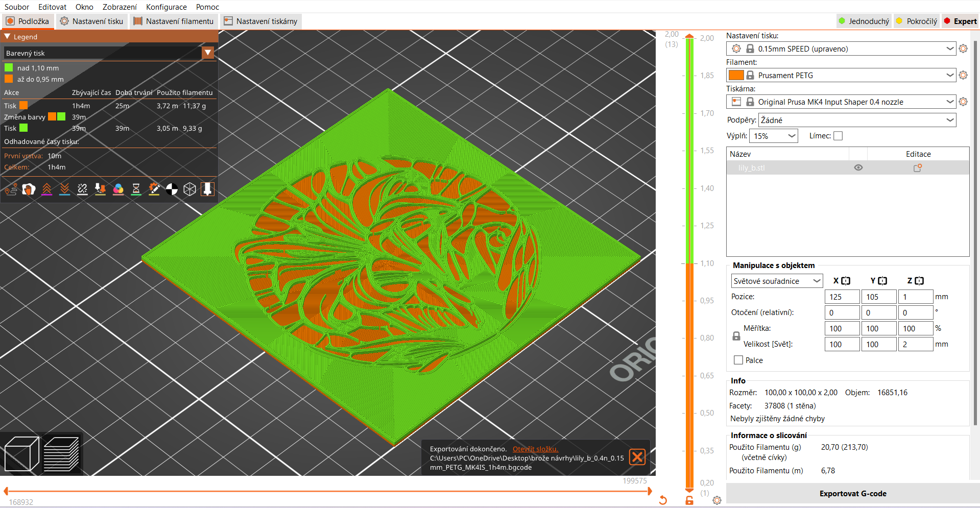Toggle color changes display icon
This screenshot has width=980, height=508.
click(118, 190)
